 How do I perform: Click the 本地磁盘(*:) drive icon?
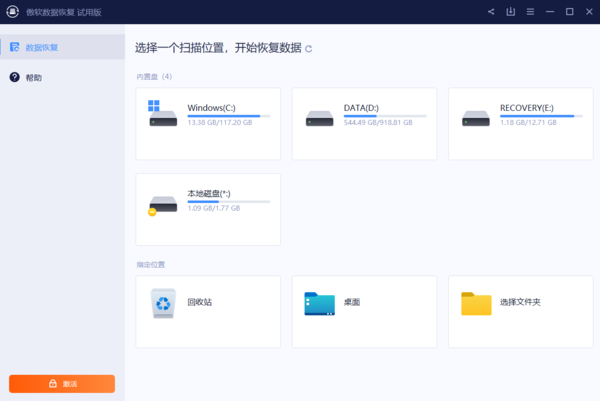pyautogui.click(x=162, y=205)
